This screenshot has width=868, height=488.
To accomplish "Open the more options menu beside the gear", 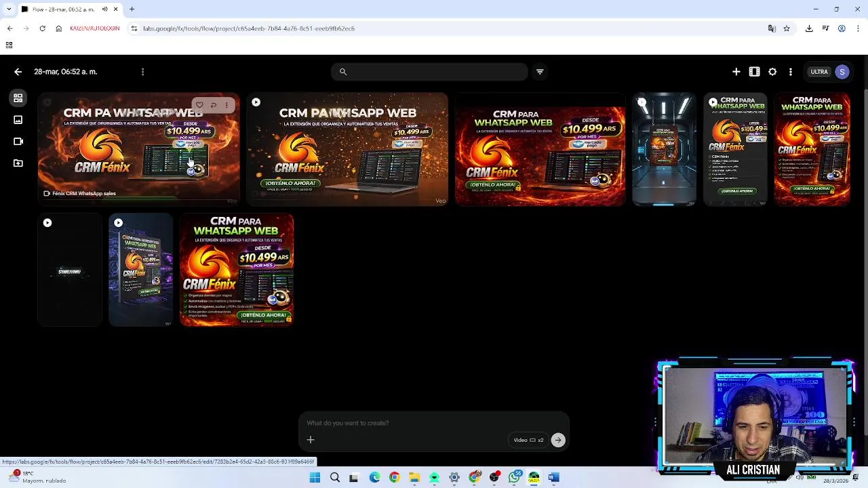I will tap(790, 72).
